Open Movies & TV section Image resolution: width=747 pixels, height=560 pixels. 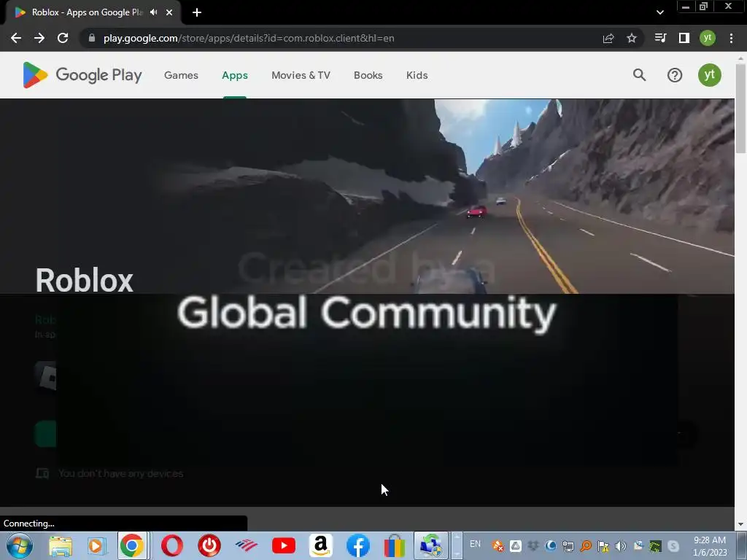(x=301, y=75)
